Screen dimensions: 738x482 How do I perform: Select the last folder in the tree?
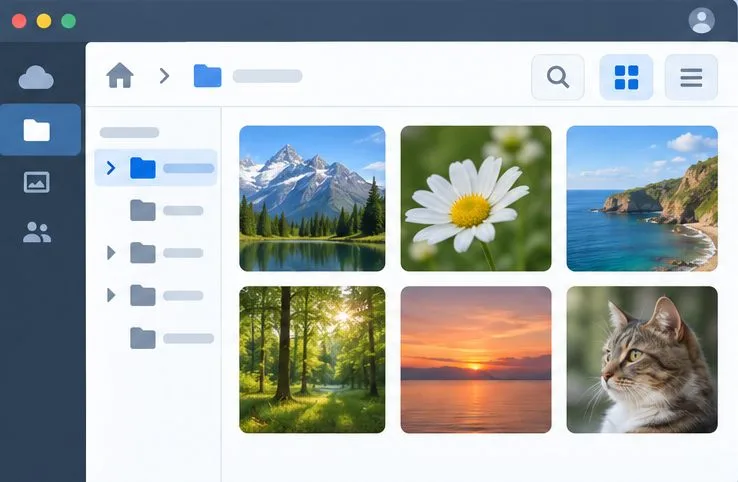click(143, 338)
